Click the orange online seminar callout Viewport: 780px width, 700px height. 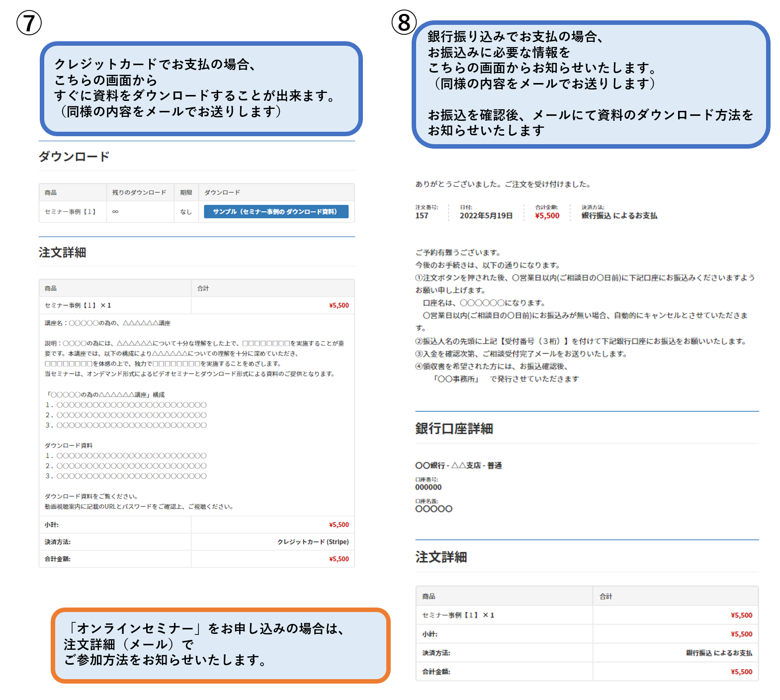point(220,645)
